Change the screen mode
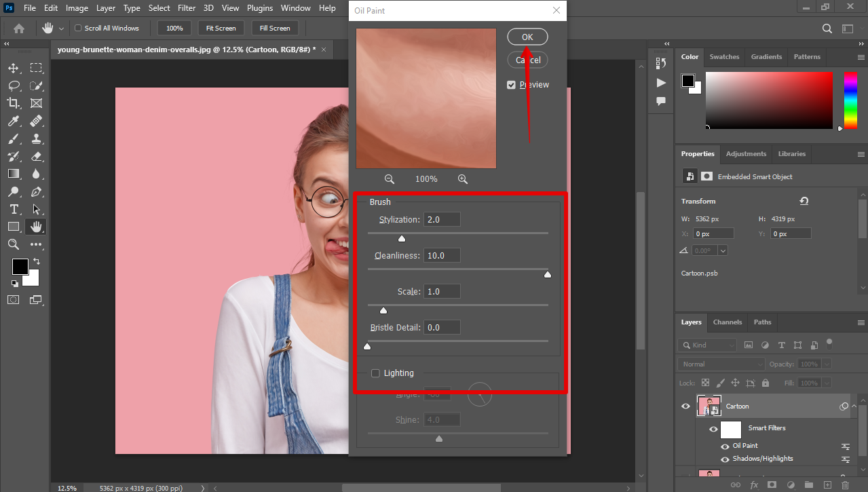 pyautogui.click(x=35, y=299)
